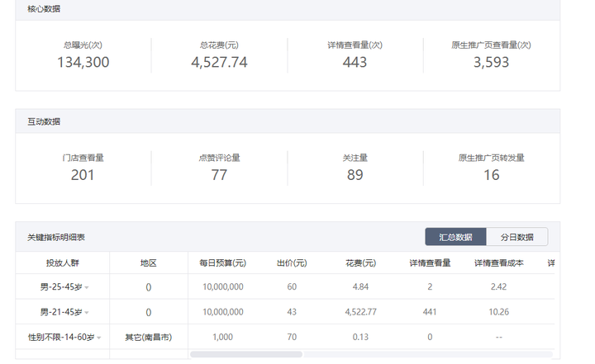The height and width of the screenshot is (364, 595).
Task: Click 详情查看量(次) label
Action: [x=355, y=45]
